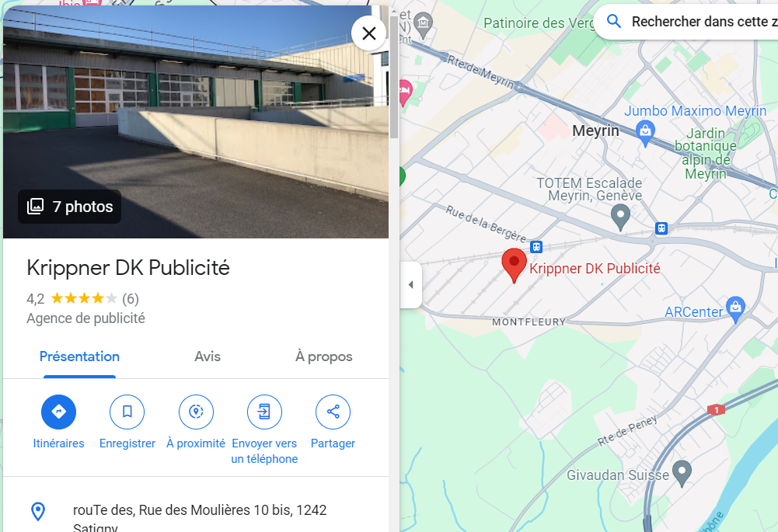Select Jumbo Maximo Meyrin shopping marker

(x=645, y=133)
